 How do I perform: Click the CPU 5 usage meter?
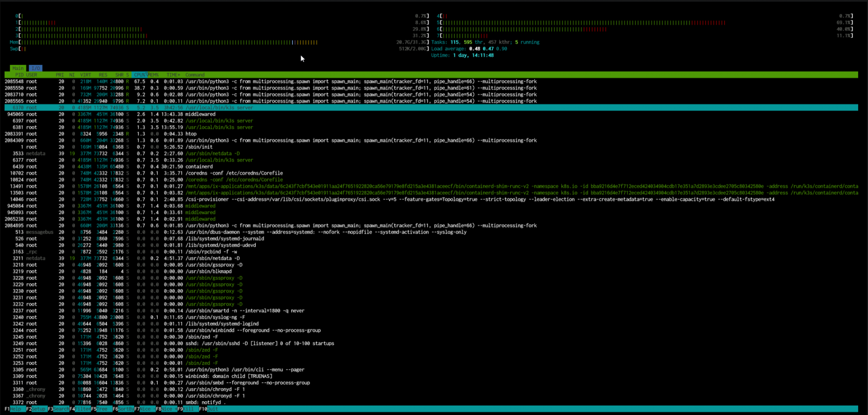coord(645,23)
